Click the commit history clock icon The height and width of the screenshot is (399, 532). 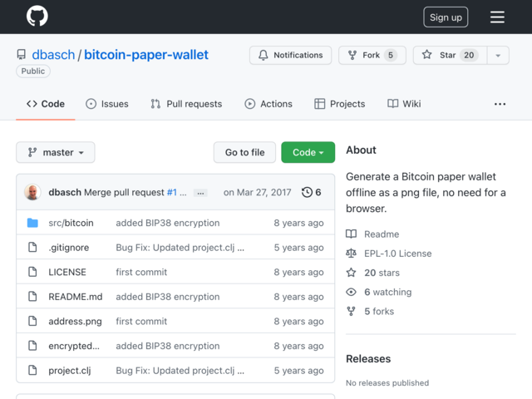tap(307, 192)
